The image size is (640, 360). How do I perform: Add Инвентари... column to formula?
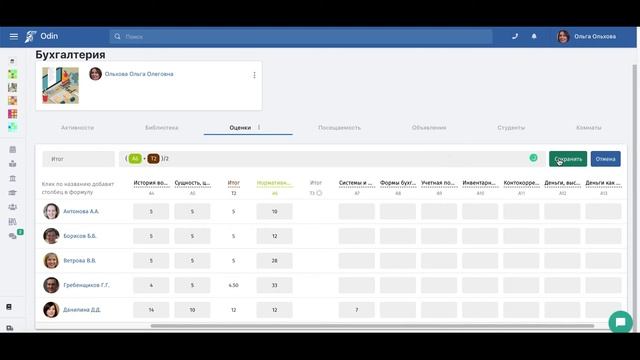pos(480,183)
